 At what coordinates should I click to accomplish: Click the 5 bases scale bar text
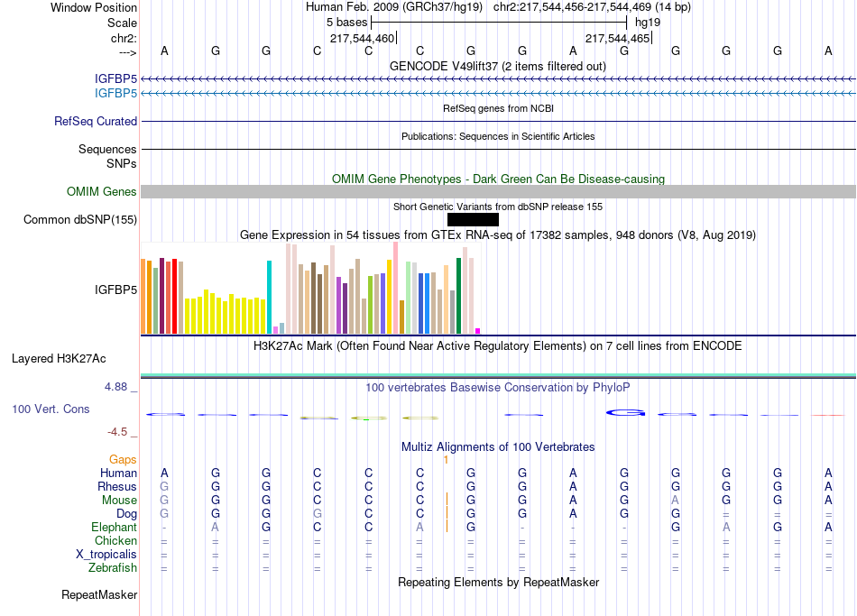(x=347, y=23)
